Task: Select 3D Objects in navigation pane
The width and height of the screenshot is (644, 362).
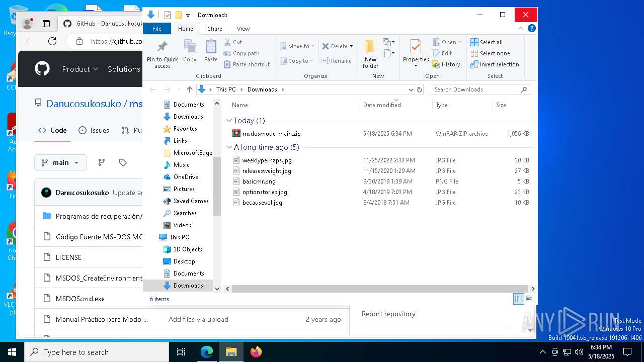Action: click(188, 249)
